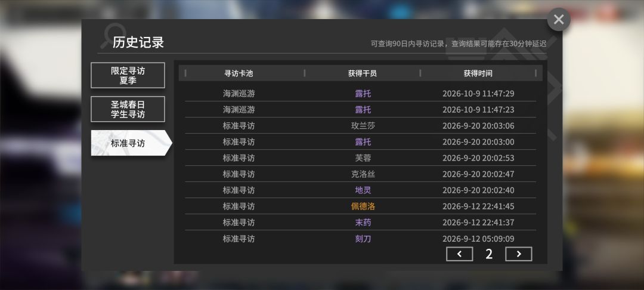644x290 pixels.
Task: Click timestamp 2026-9-20 20:02:47
Action: pyautogui.click(x=478, y=174)
